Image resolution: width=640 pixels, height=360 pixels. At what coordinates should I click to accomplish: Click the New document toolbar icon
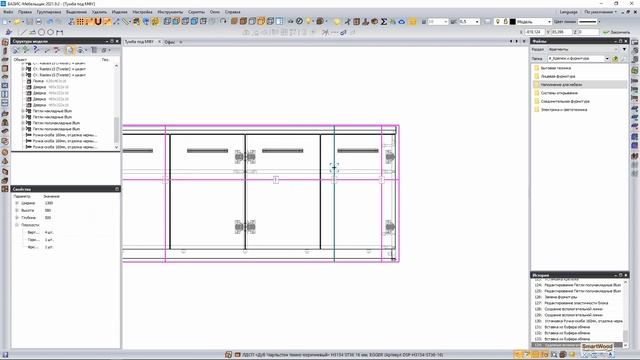(6, 22)
